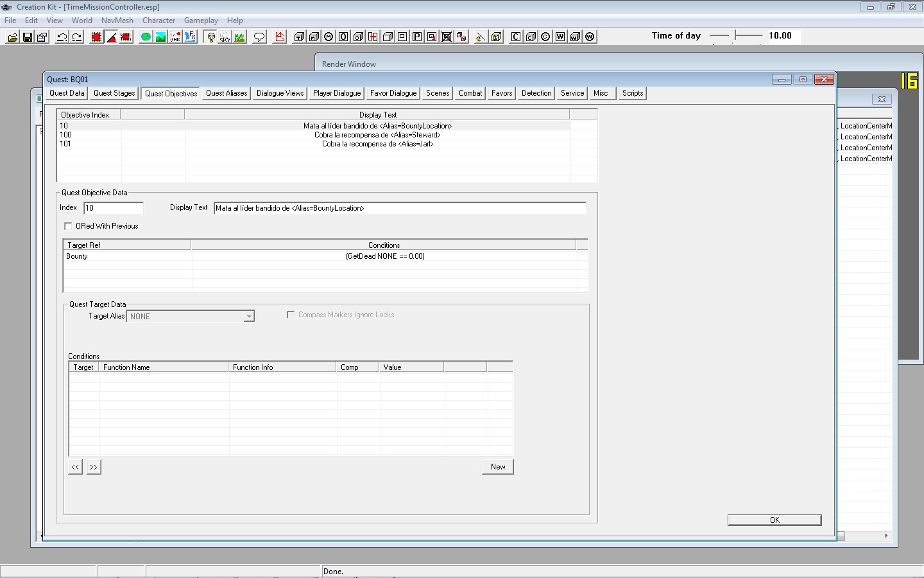The width and height of the screenshot is (924, 578).
Task: Open the Gameplay menu
Action: pos(201,21)
